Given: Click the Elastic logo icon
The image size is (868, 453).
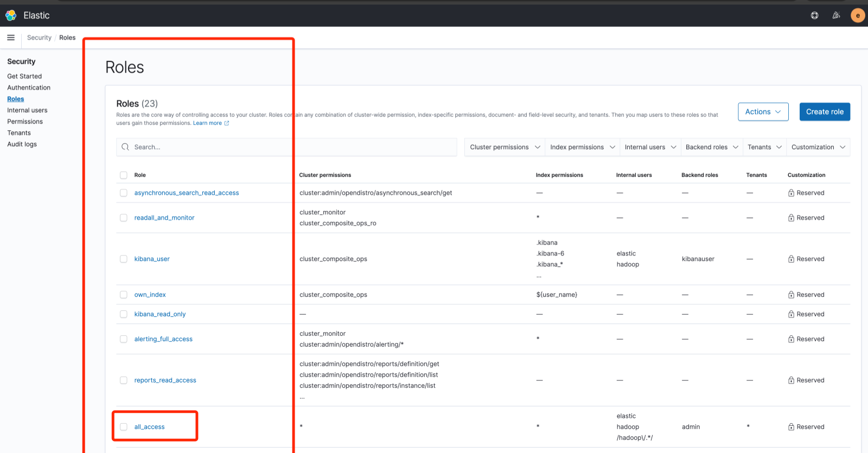Looking at the screenshot, I should pyautogui.click(x=11, y=16).
